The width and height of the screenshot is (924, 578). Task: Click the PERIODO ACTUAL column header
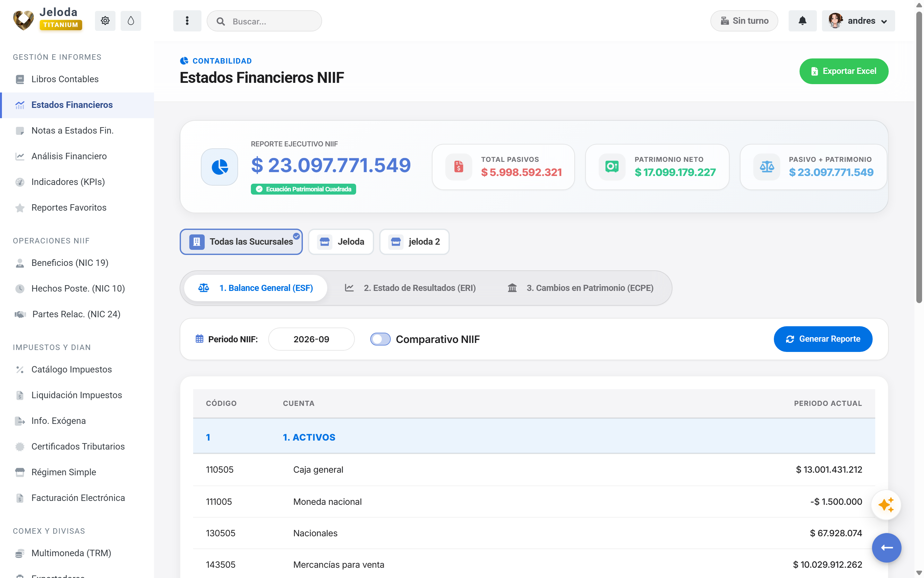click(x=828, y=403)
